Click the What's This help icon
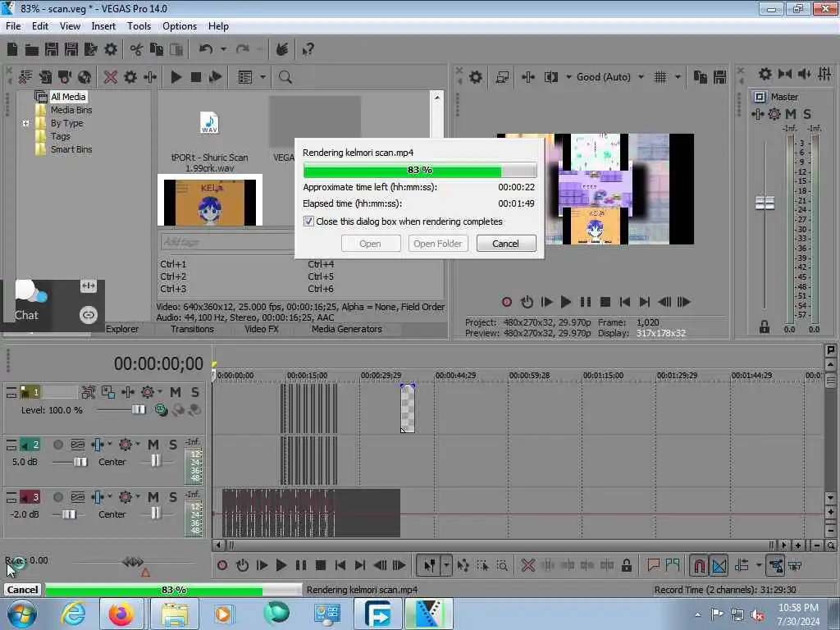 pyautogui.click(x=308, y=50)
